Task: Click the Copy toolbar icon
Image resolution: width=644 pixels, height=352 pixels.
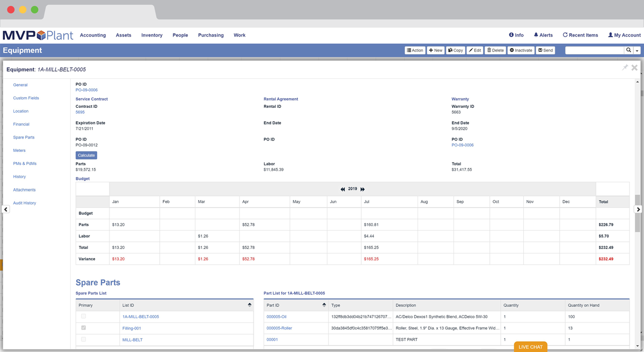Action: tap(455, 50)
